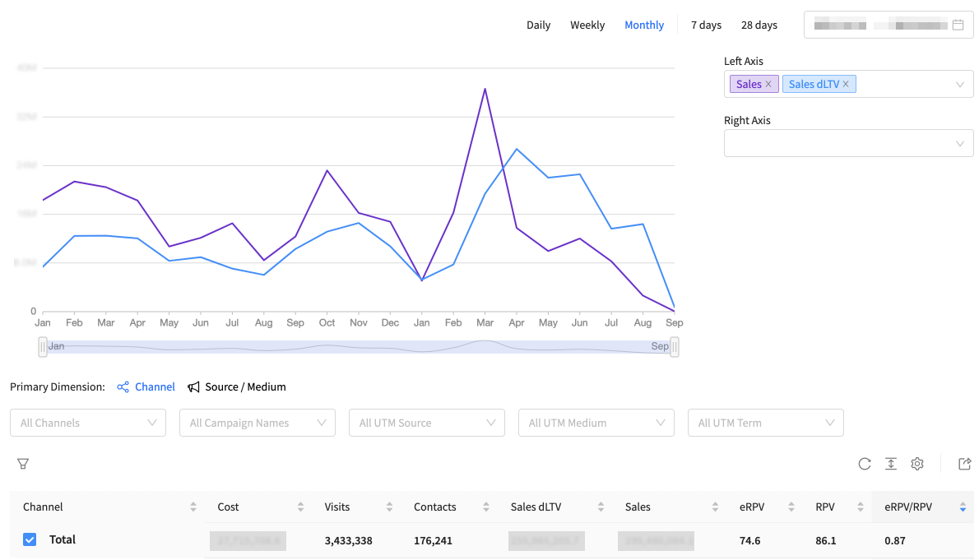Switch to Daily view
979x560 pixels.
point(538,25)
